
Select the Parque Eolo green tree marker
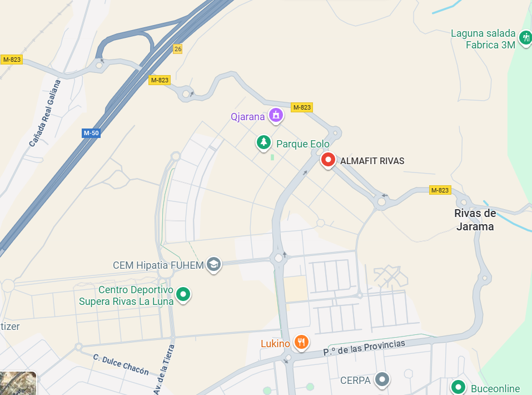pos(263,142)
